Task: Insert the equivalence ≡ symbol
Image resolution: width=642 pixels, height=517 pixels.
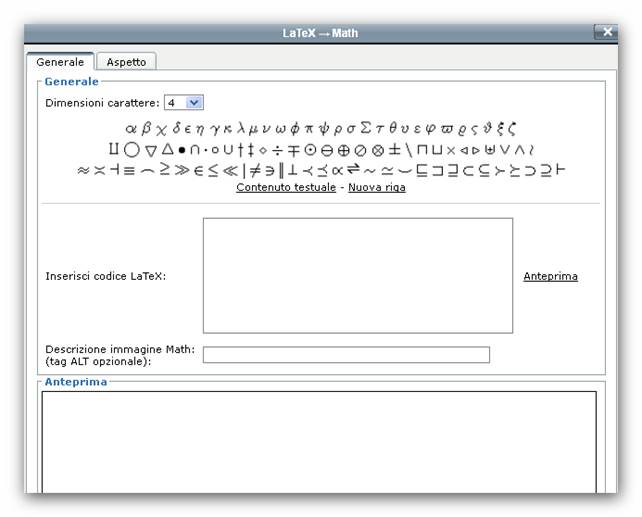Action: coord(129,171)
